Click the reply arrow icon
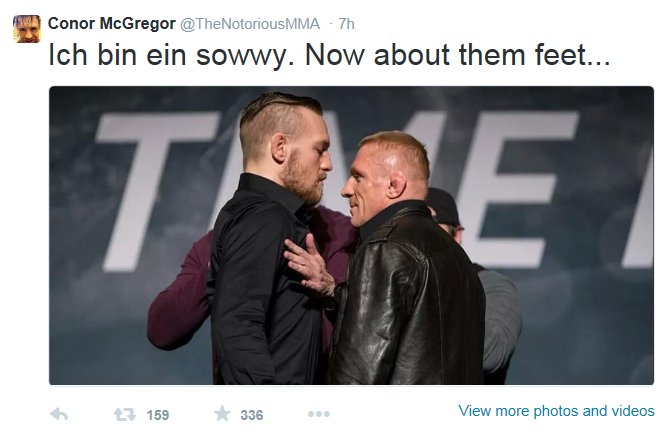Screen dimensions: 667x432 pyautogui.click(x=59, y=414)
